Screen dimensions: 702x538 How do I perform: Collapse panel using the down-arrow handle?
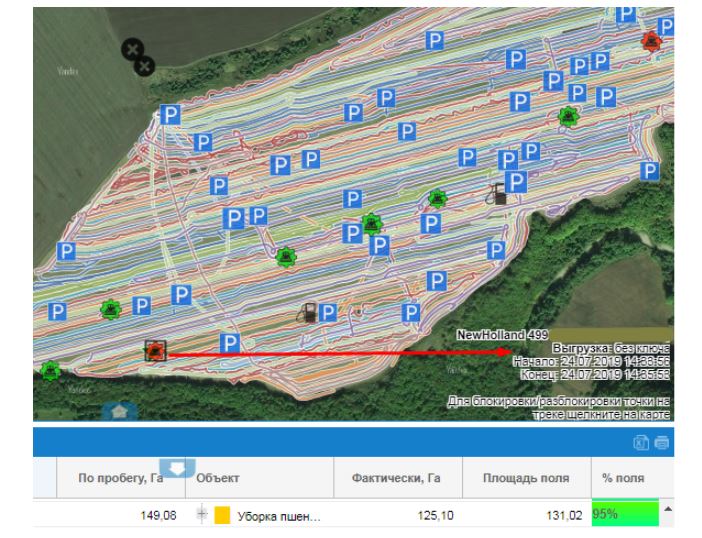pos(177,468)
